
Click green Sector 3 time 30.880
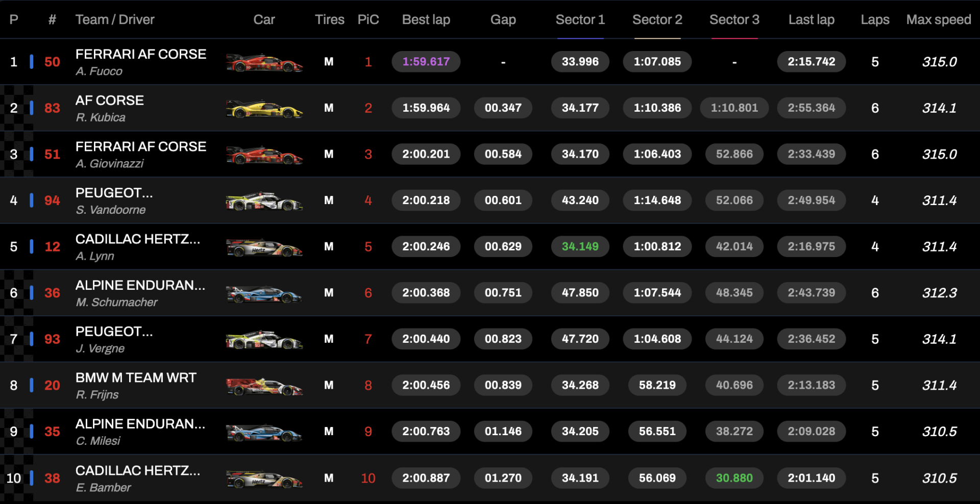(734, 478)
